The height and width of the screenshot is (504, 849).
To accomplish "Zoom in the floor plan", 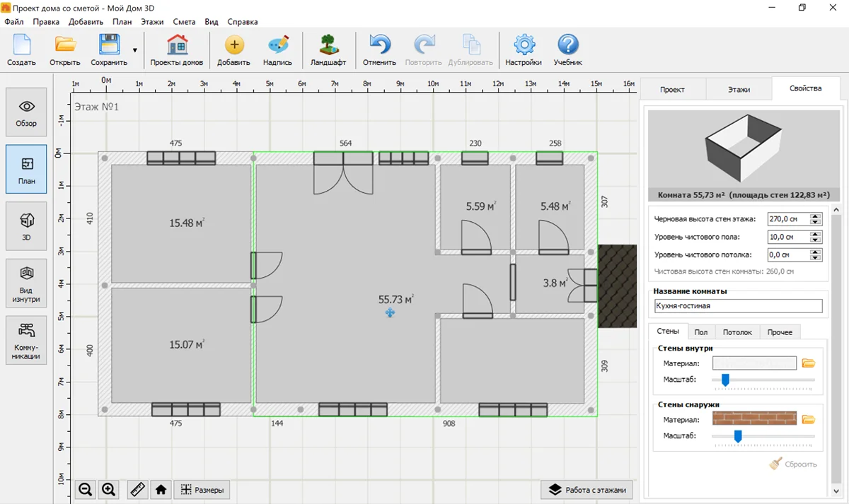I will 108,489.
